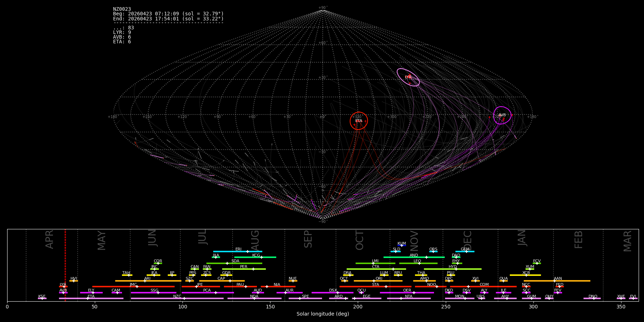Click the 250 tick label on the longitude axis
This screenshot has width=644, height=322.
coord(445,307)
